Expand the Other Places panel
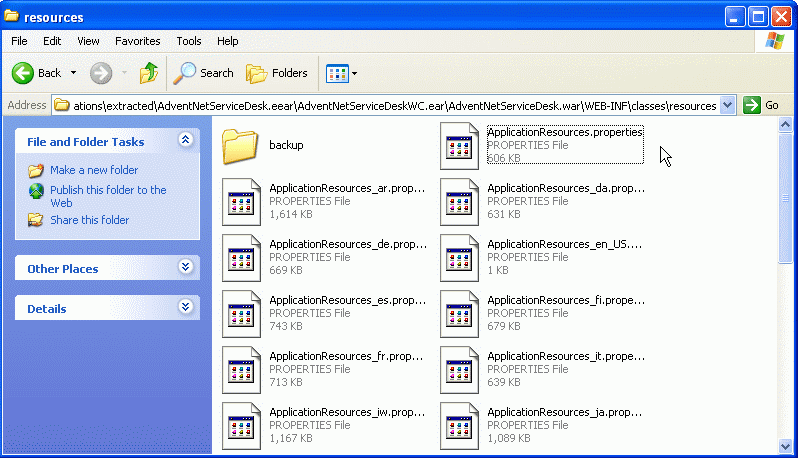 [x=186, y=267]
